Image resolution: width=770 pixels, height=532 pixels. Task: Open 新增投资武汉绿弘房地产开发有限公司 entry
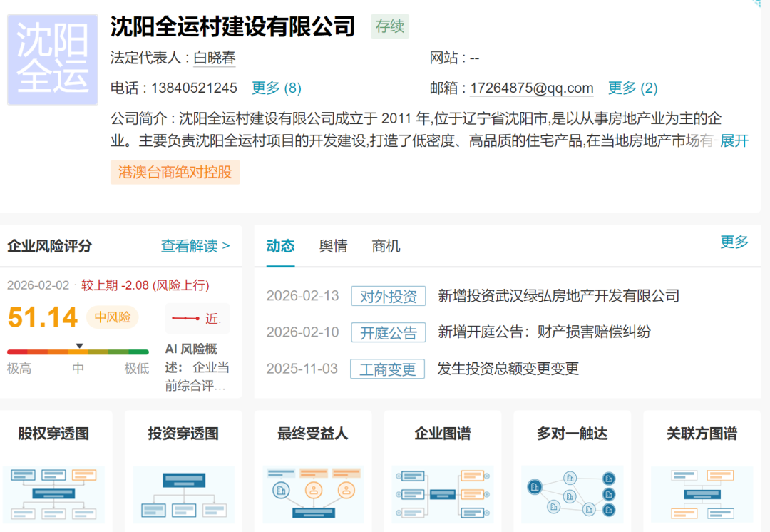pyautogui.click(x=559, y=296)
